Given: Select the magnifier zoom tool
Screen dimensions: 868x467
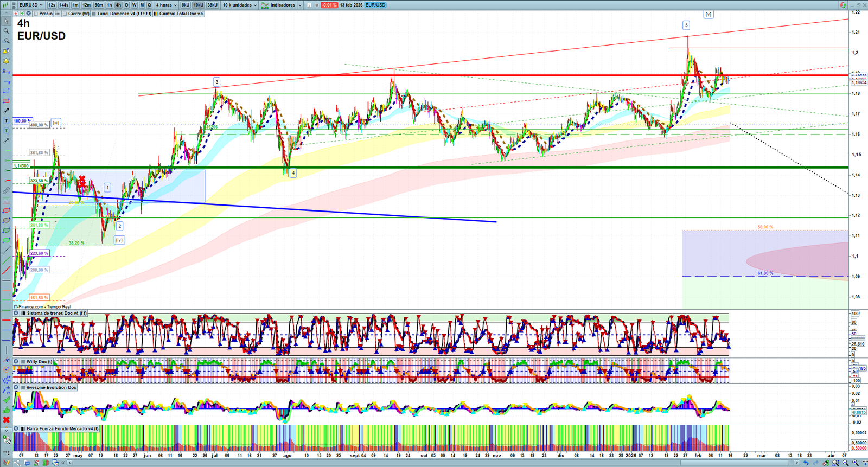Looking at the screenshot, I should (x=6, y=31).
